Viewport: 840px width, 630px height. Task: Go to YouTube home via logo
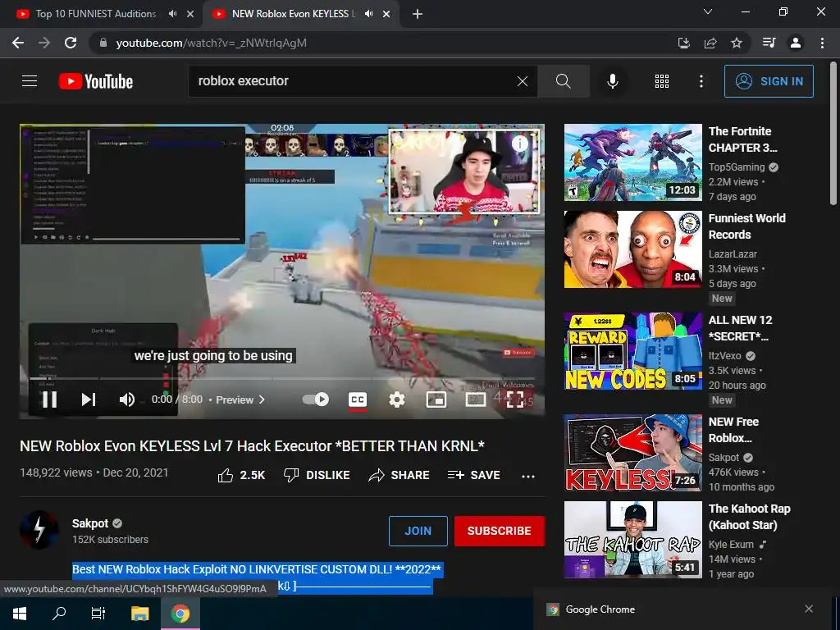point(96,81)
